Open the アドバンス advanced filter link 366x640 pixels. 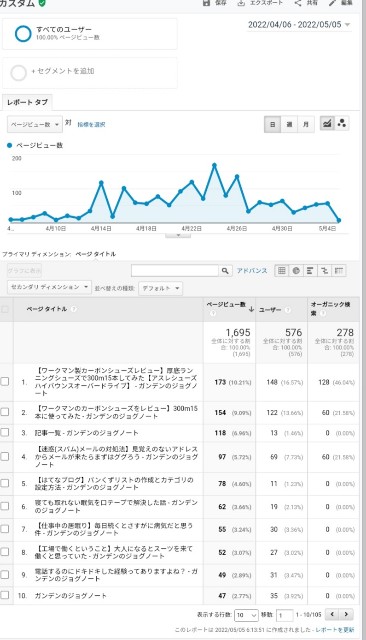point(252,271)
